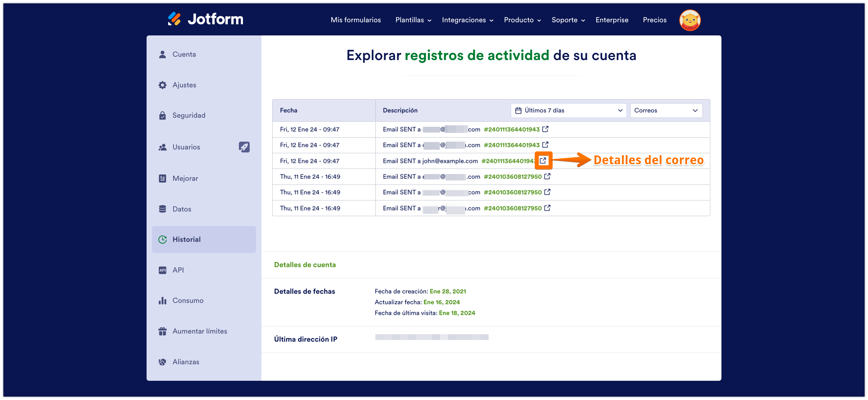
Task: Open email details for john@example.com entry
Action: coord(543,161)
